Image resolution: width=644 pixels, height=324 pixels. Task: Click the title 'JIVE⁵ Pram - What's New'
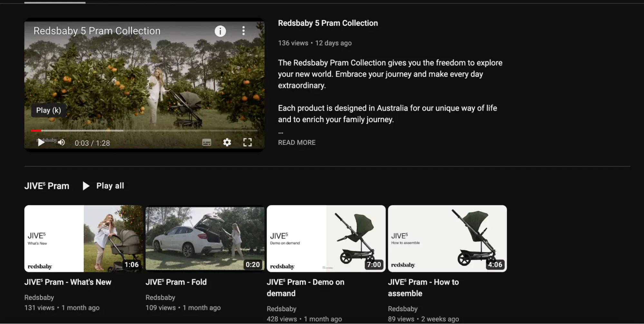click(x=68, y=282)
